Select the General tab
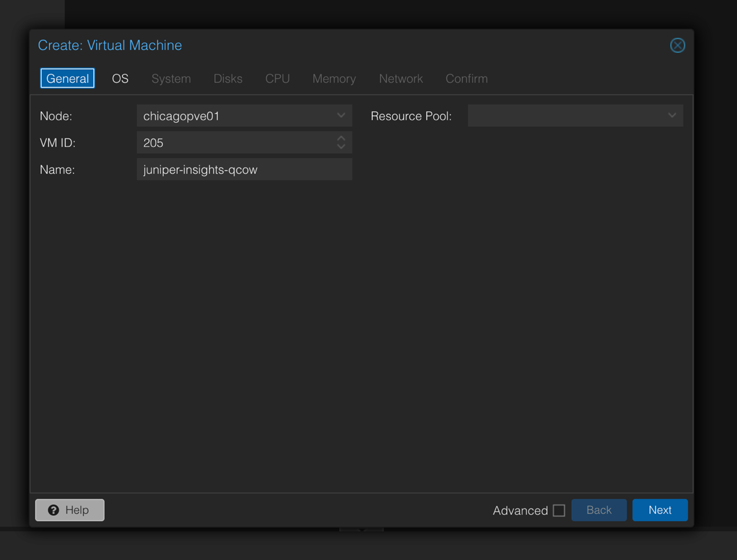Image resolution: width=737 pixels, height=560 pixels. point(68,78)
